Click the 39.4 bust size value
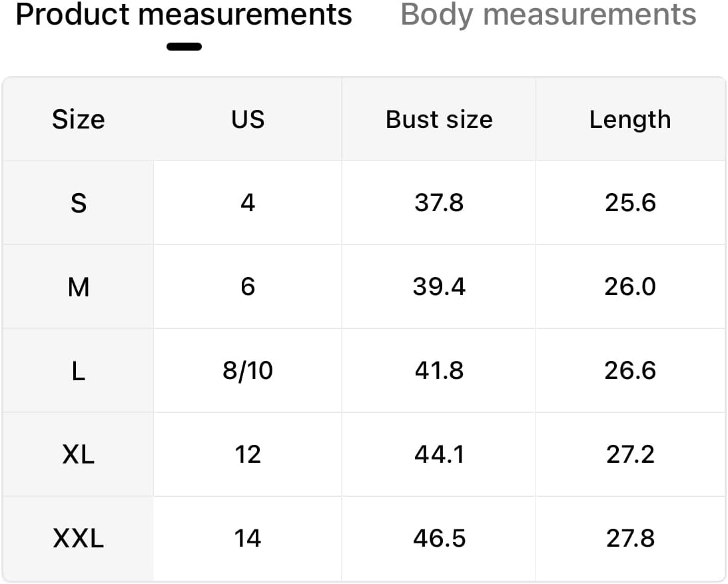The height and width of the screenshot is (584, 728). tap(439, 286)
